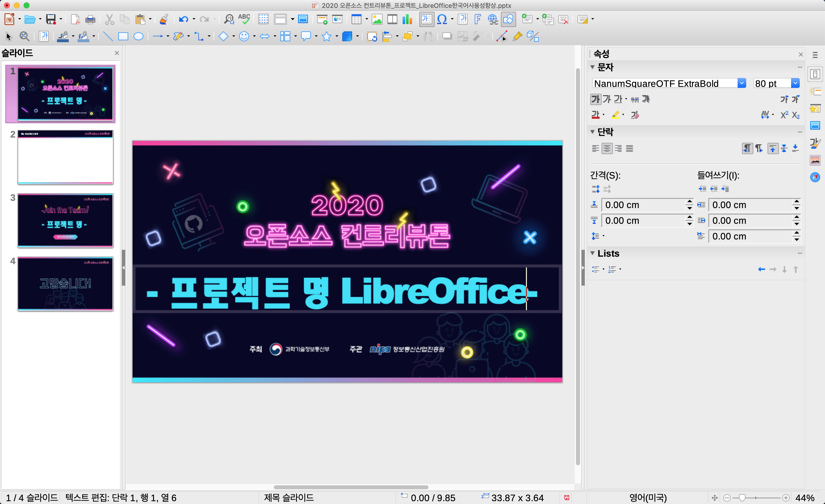Toggle center alignment in 단락 panel
The image size is (825, 504).
click(607, 148)
